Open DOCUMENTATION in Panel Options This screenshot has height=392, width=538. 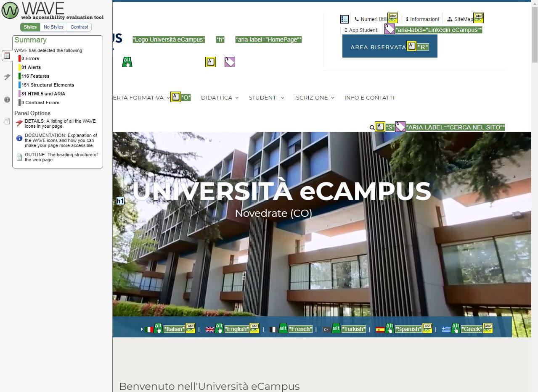coord(57,140)
